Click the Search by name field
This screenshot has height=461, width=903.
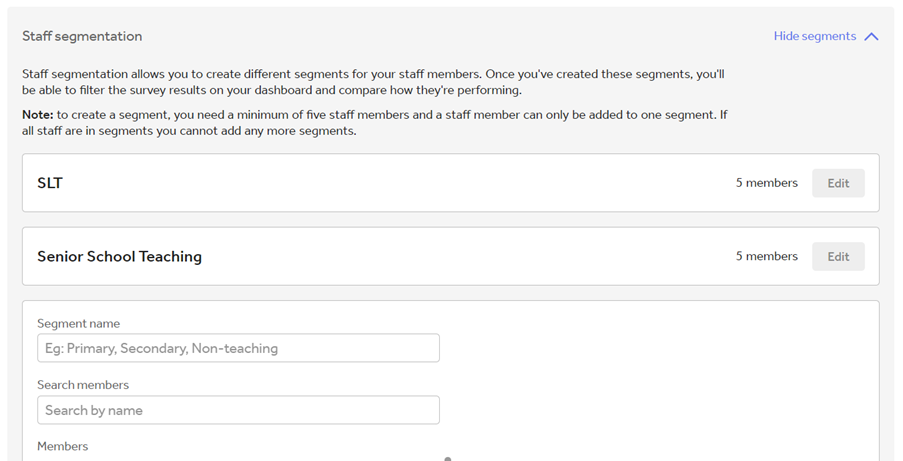tap(238, 410)
